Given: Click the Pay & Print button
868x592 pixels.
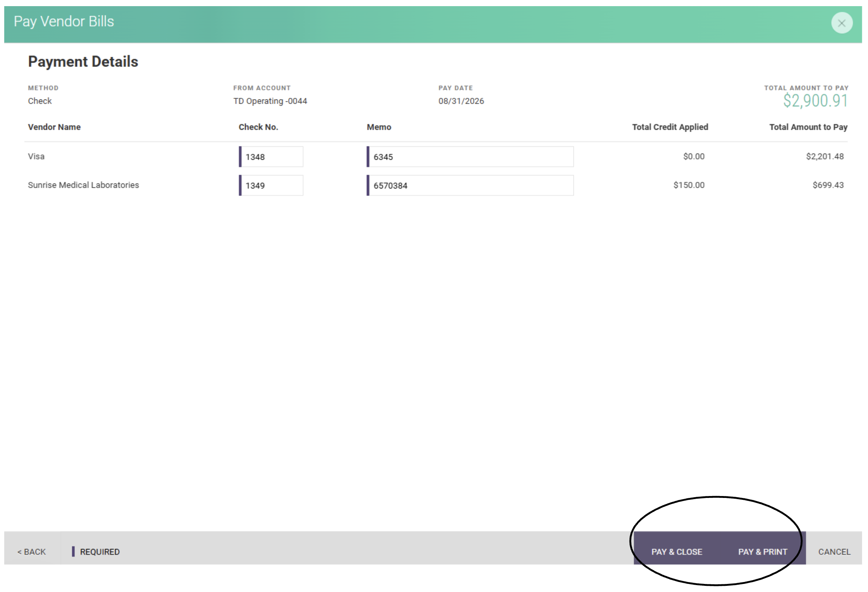Looking at the screenshot, I should [x=763, y=552].
